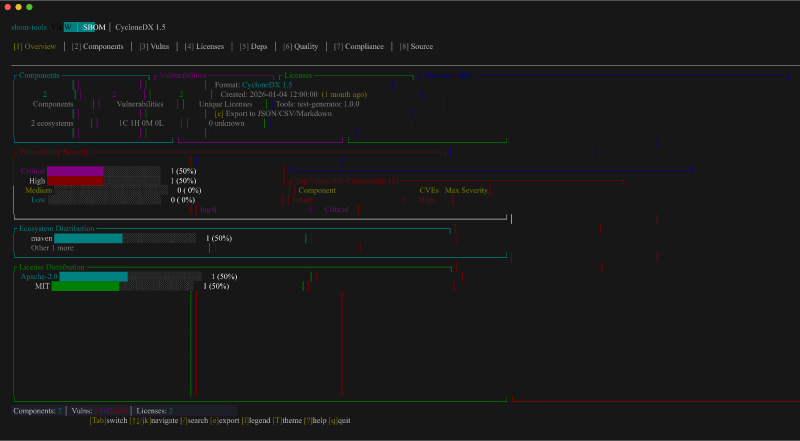
Task: Click Export to JSON/CSV/Markdown shortcut
Action: (273, 114)
